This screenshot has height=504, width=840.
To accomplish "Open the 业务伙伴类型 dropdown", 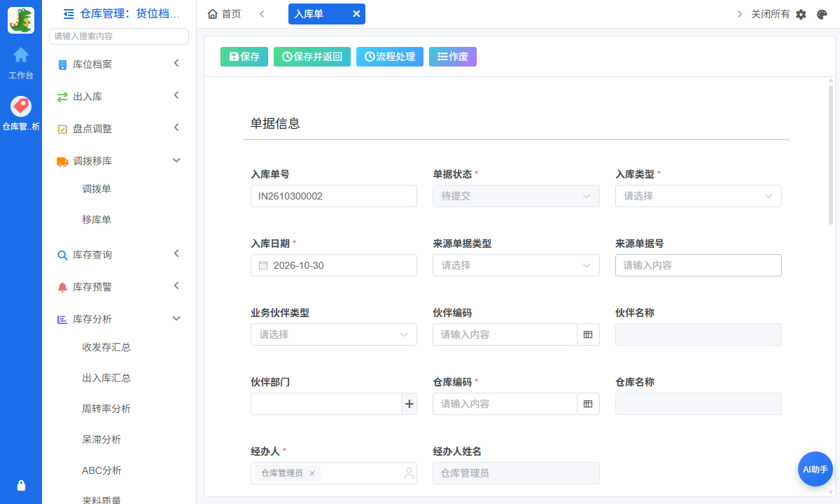I will pyautogui.click(x=334, y=335).
